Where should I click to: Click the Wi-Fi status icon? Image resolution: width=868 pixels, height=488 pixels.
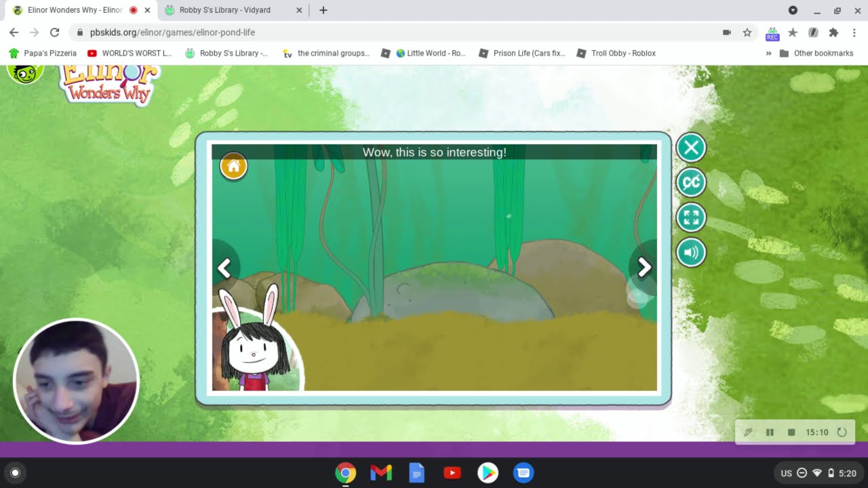pos(817,473)
